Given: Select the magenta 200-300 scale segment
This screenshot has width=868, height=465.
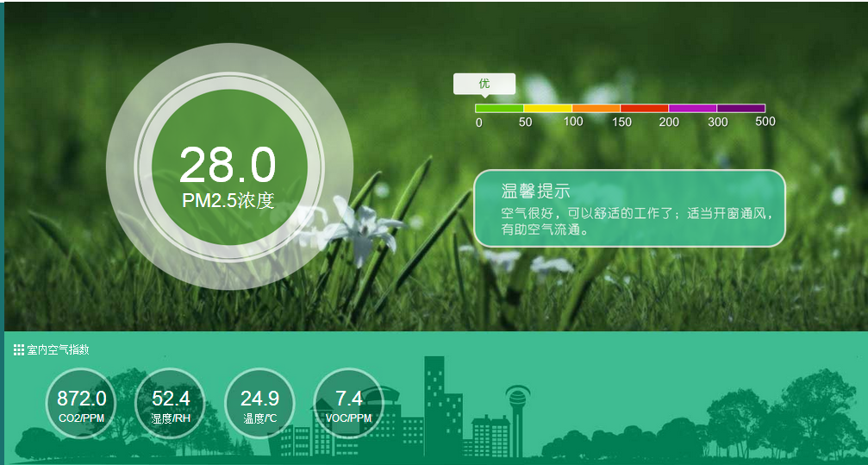Looking at the screenshot, I should pos(692,108).
